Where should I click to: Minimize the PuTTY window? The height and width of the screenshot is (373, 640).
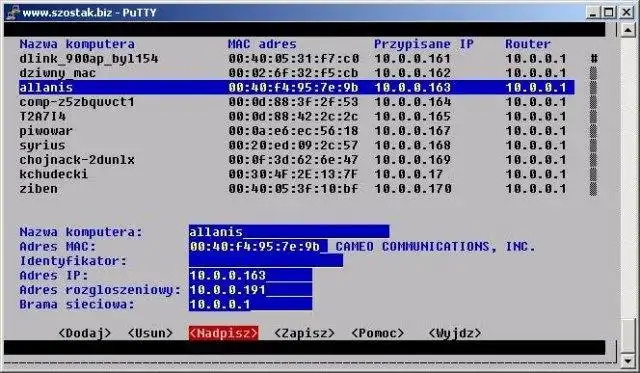point(593,12)
